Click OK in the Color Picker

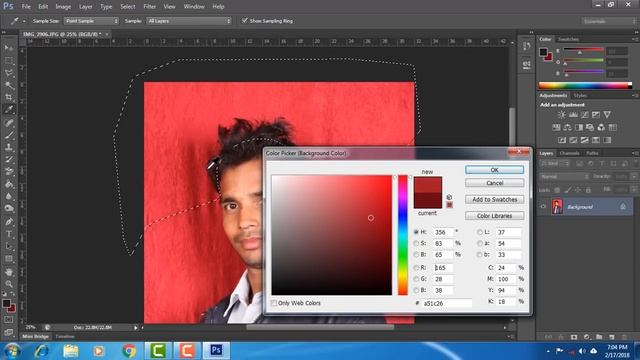pyautogui.click(x=494, y=170)
